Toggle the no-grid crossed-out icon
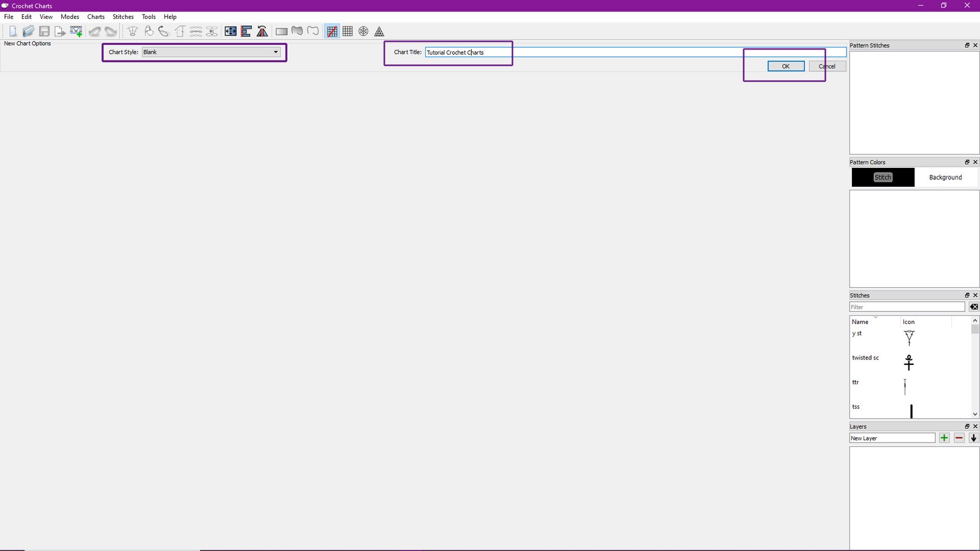The height and width of the screenshot is (551, 980). click(332, 31)
